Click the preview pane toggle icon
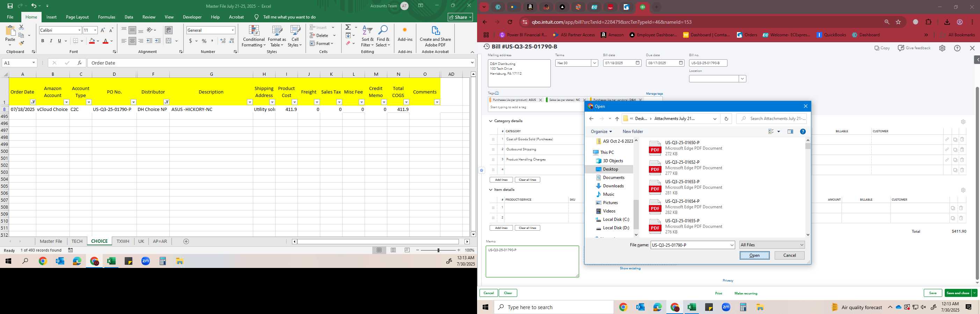 tap(790, 132)
